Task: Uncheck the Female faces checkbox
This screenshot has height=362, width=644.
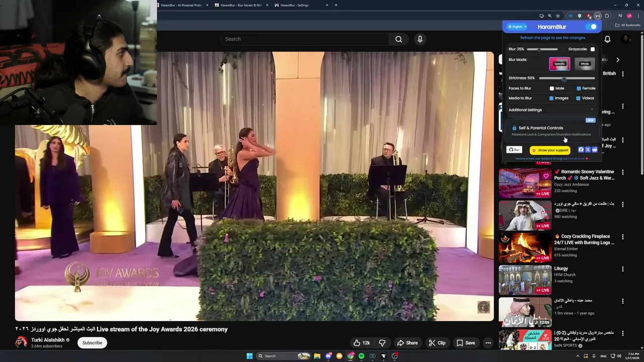Action: (579, 88)
